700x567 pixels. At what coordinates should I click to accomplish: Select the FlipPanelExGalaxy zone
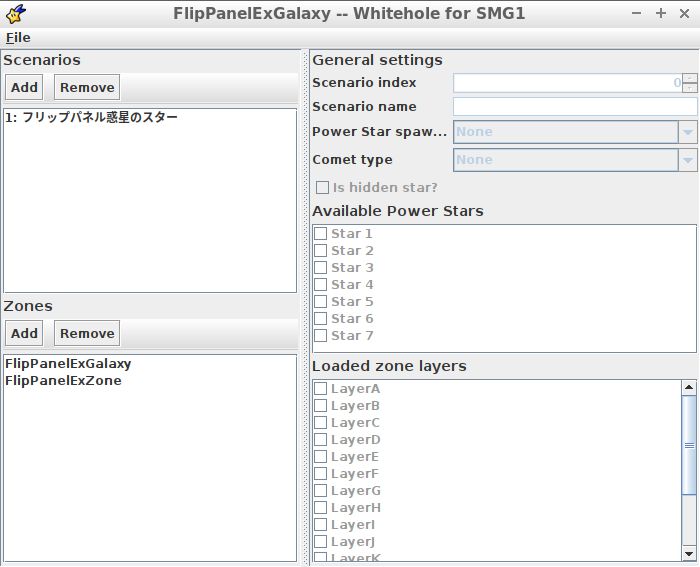point(150,363)
